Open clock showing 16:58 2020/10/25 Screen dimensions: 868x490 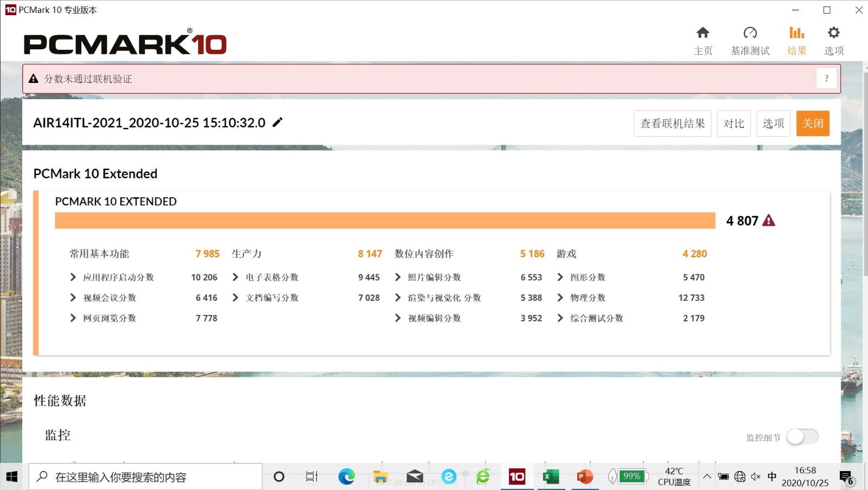(x=805, y=476)
